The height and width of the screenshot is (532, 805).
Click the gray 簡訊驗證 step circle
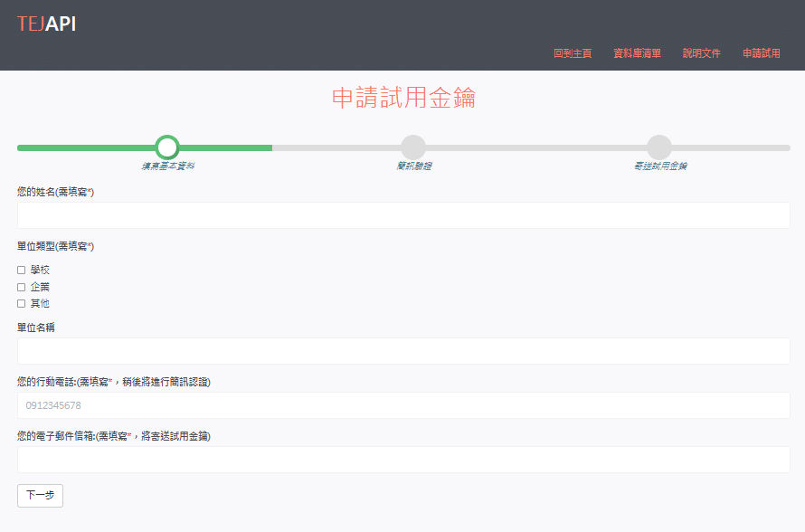413,147
